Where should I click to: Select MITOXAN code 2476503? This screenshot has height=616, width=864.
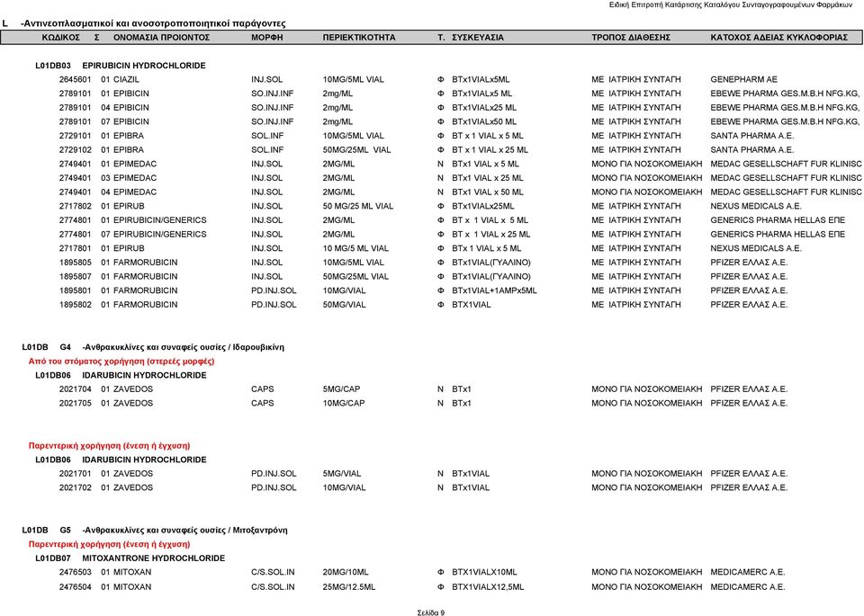[76, 573]
